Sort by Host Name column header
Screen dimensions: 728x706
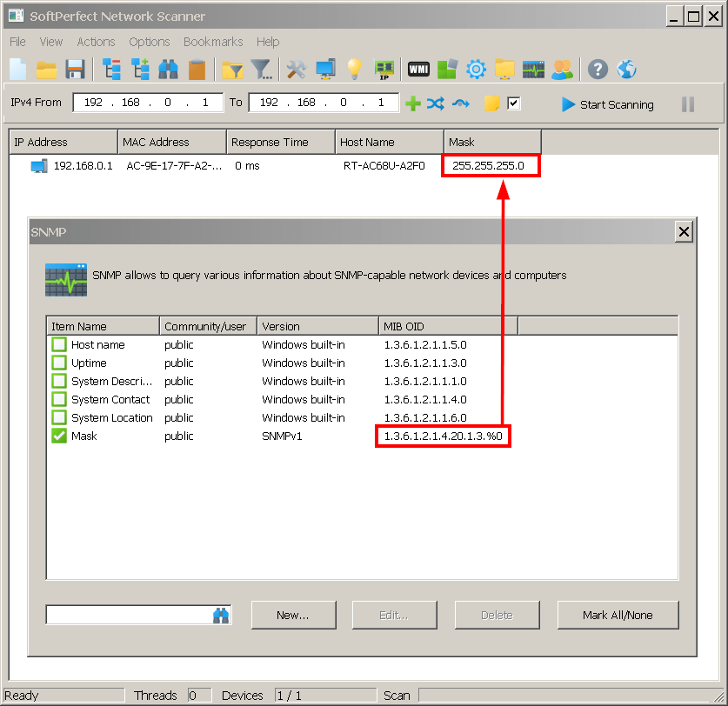pos(389,142)
